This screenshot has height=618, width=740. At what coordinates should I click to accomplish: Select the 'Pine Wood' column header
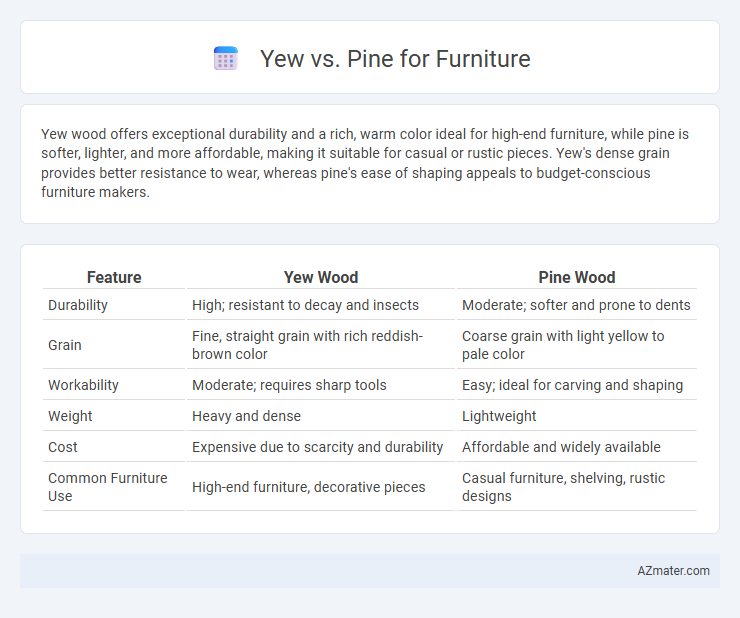577,277
